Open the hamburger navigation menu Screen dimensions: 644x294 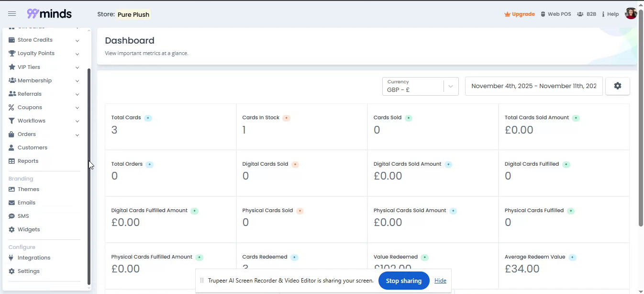[12, 14]
